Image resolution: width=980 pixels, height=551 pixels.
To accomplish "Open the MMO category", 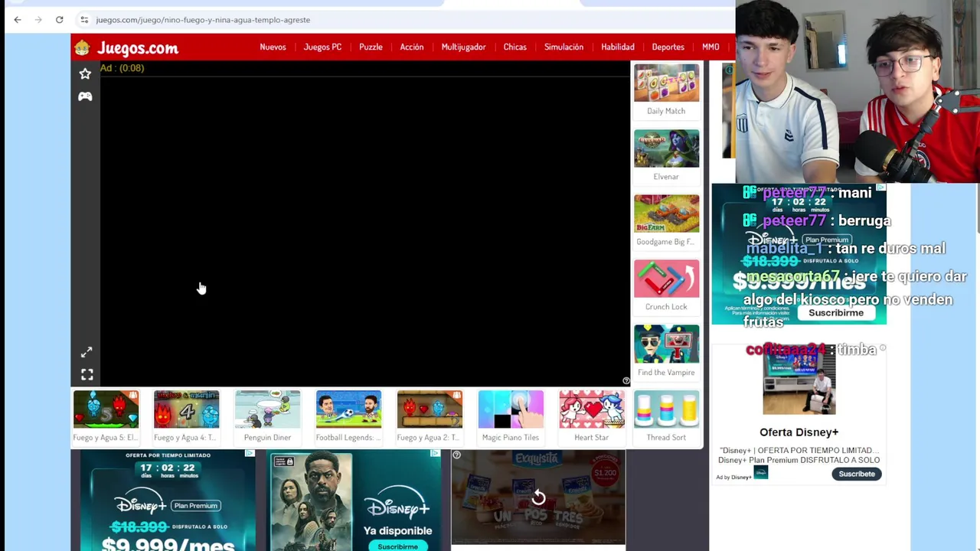I will 710,47.
